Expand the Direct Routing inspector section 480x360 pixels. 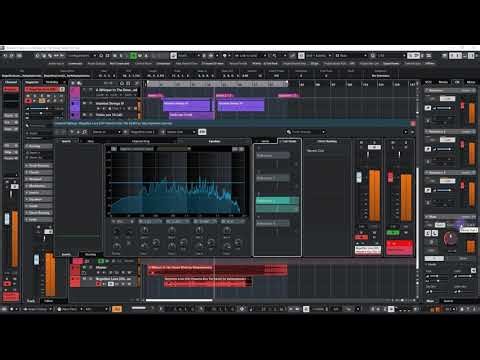[39, 213]
